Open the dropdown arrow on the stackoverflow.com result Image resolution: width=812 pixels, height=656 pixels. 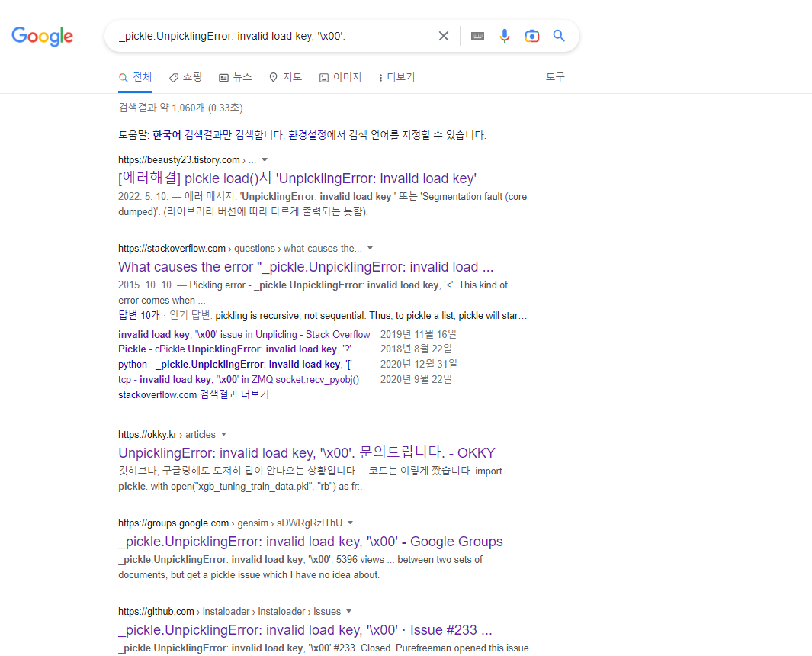371,248
